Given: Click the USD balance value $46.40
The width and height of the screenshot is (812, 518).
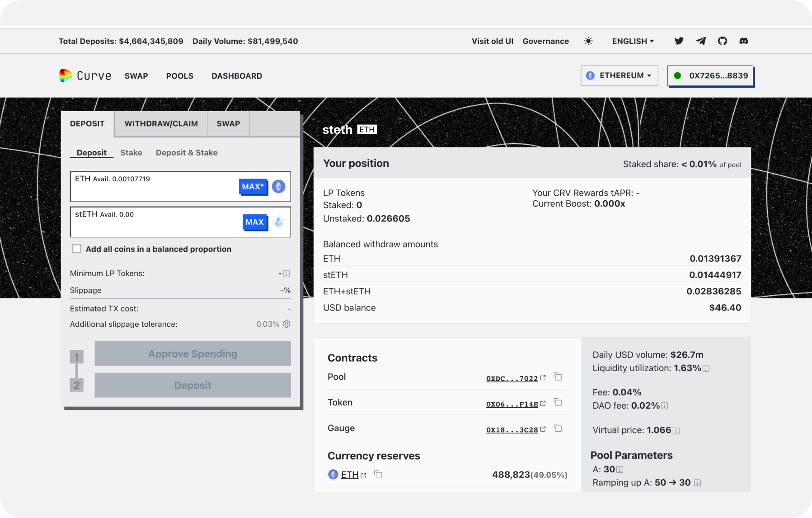Looking at the screenshot, I should (725, 308).
